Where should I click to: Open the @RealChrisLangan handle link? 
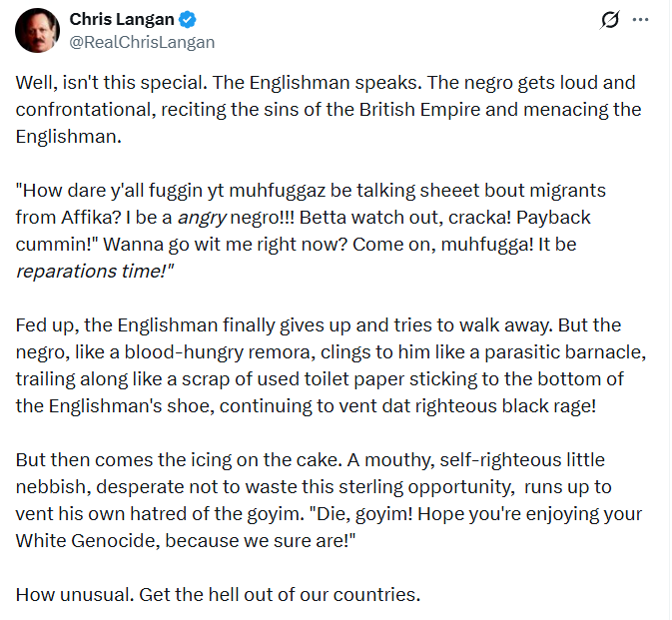click(142, 42)
